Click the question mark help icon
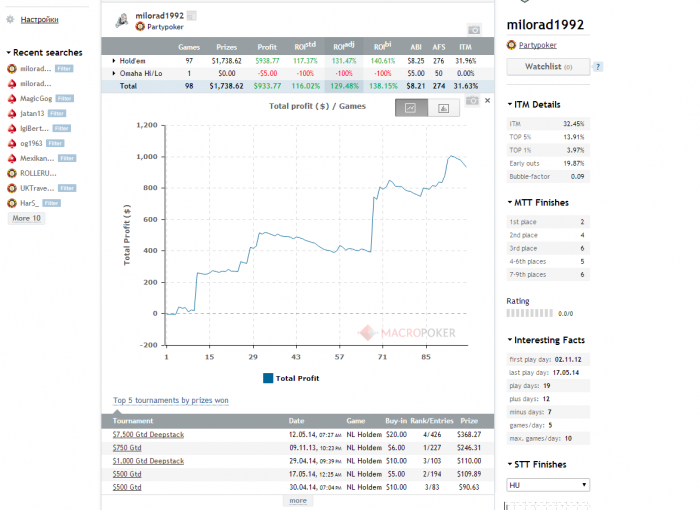700x510 pixels. click(x=598, y=67)
